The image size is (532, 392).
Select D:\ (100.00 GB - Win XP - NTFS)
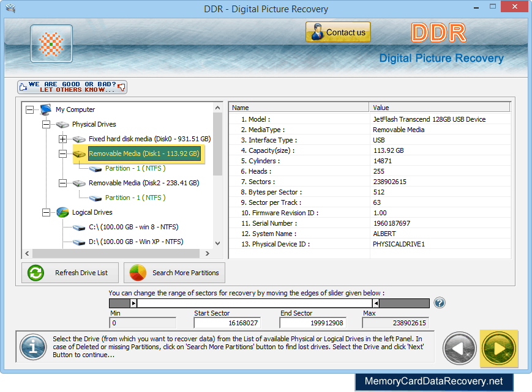(136, 242)
